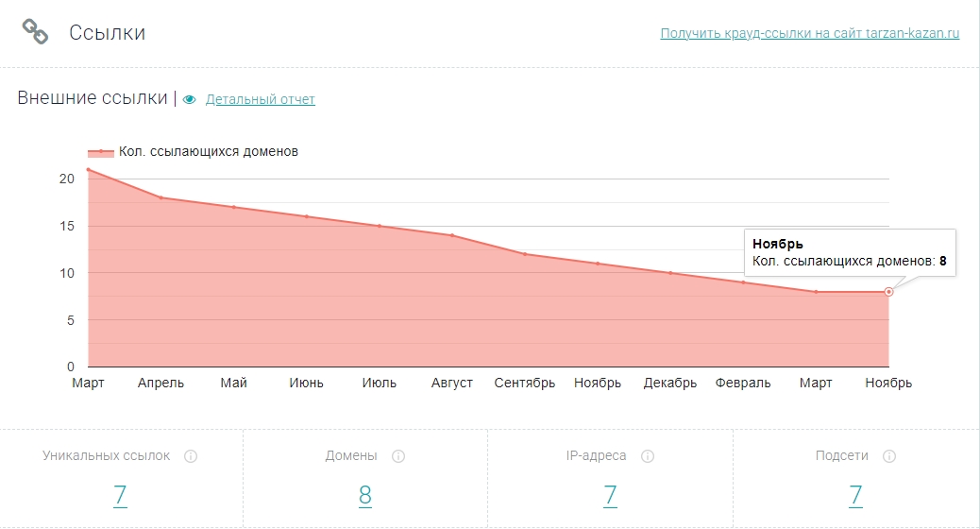Open the Уникальных ссылок value 7
Screen dimensions: 980x529
pyautogui.click(x=120, y=495)
